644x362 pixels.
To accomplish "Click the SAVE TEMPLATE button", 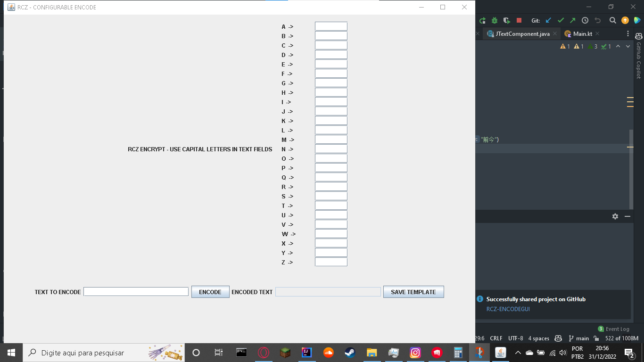I will pyautogui.click(x=413, y=292).
